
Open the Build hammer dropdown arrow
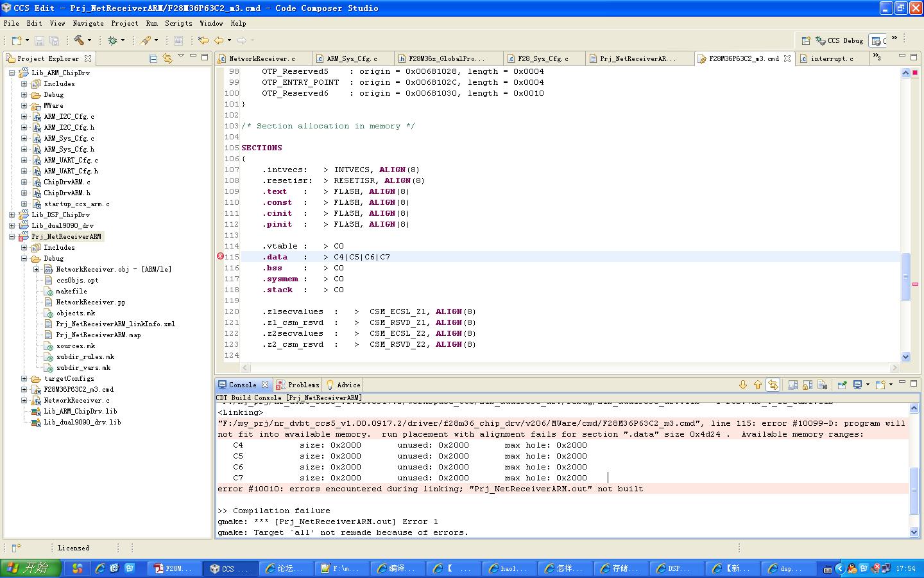pyautogui.click(x=89, y=40)
